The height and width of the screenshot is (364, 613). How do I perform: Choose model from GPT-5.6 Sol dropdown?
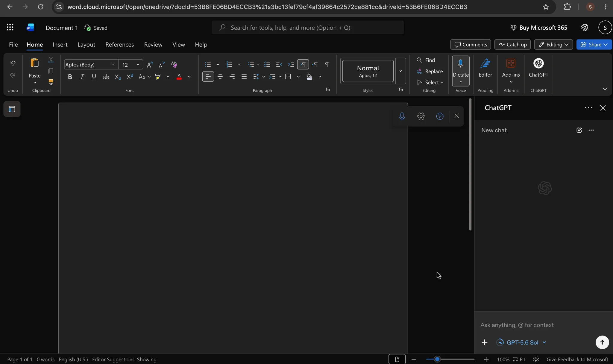521,342
